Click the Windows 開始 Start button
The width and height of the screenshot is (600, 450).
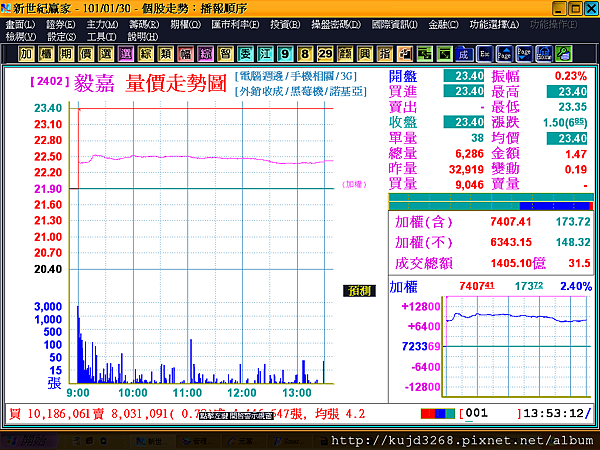click(x=30, y=441)
